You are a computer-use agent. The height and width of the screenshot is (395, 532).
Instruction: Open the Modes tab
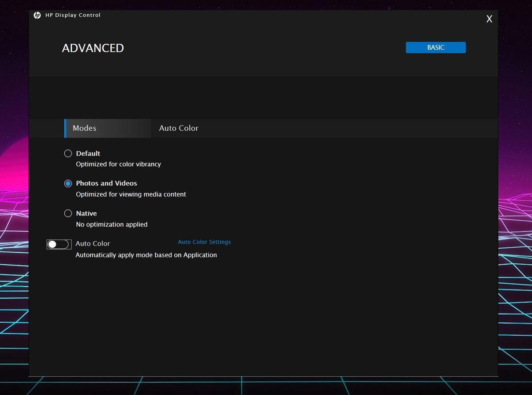[x=108, y=128]
